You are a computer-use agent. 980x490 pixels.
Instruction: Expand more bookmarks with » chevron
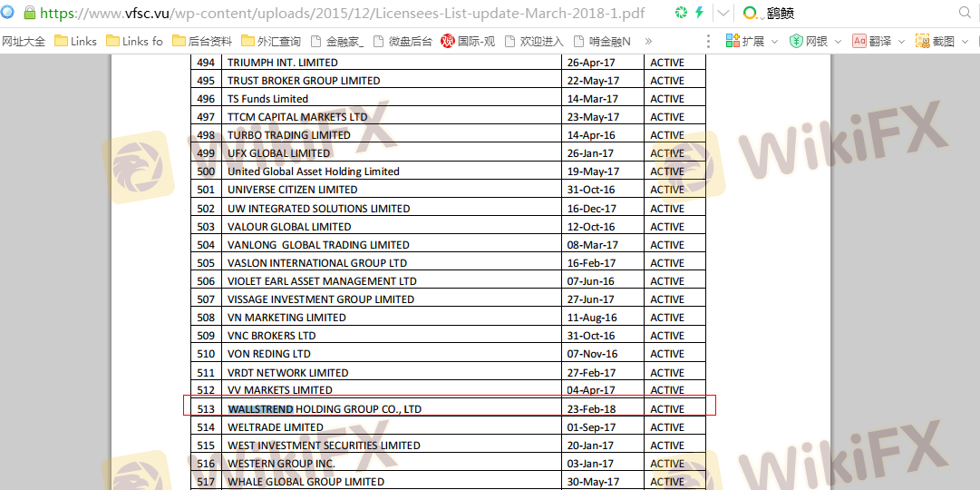(x=648, y=42)
